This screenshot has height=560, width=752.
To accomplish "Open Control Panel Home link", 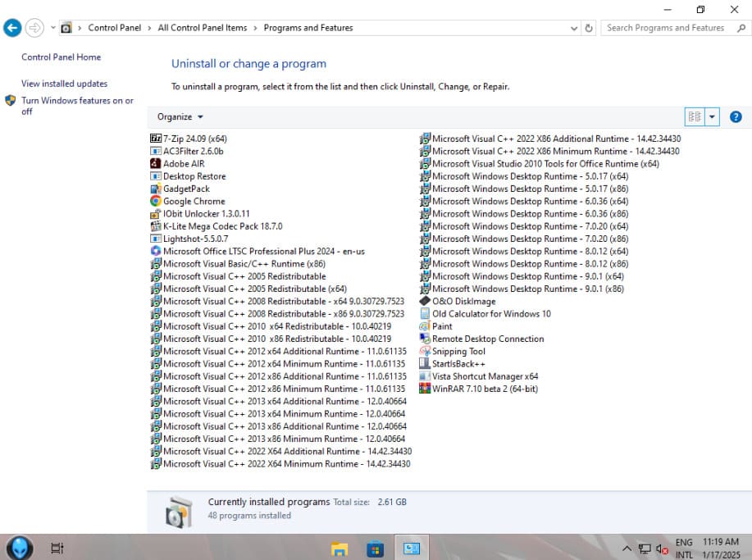I will (61, 57).
